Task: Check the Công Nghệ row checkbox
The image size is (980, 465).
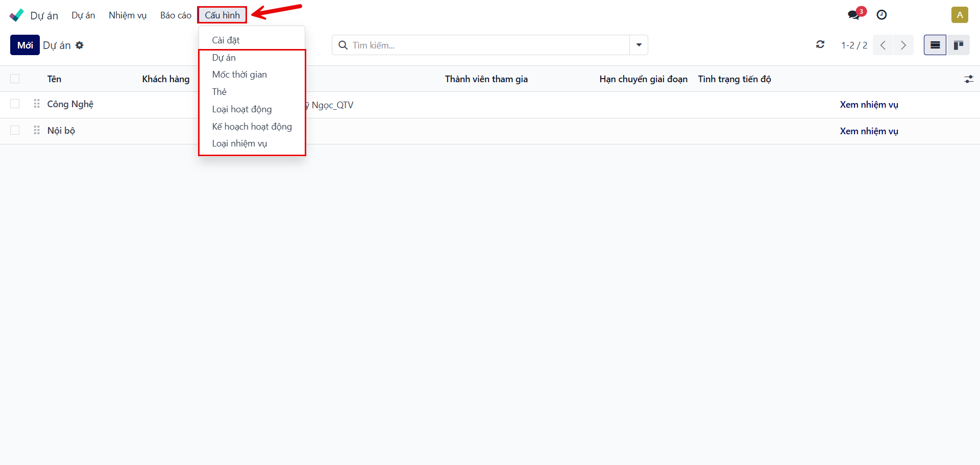Action: (15, 104)
